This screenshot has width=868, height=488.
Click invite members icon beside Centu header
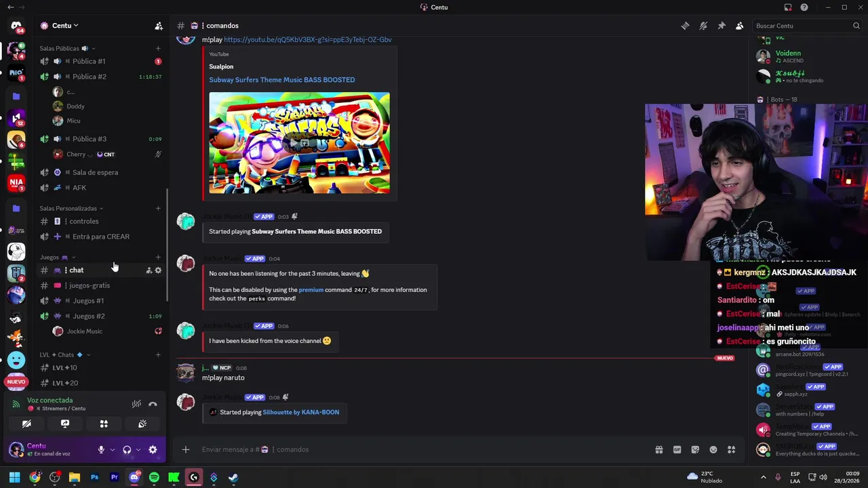159,26
